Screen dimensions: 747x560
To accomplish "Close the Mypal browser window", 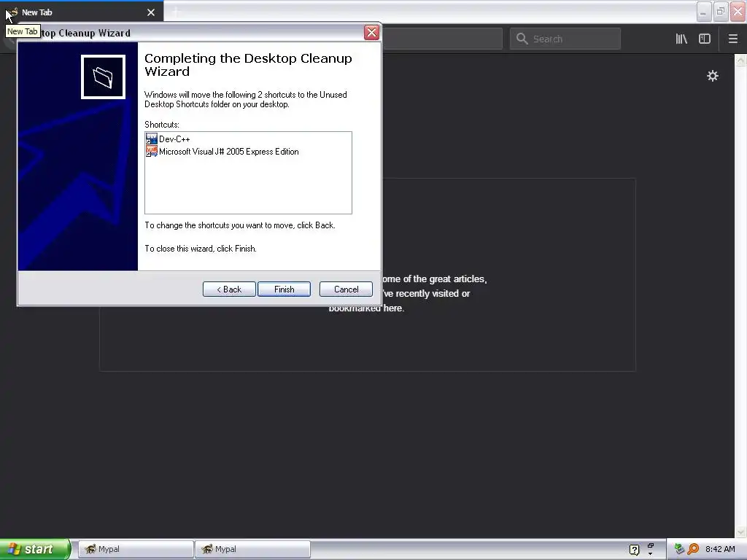I will pos(738,12).
